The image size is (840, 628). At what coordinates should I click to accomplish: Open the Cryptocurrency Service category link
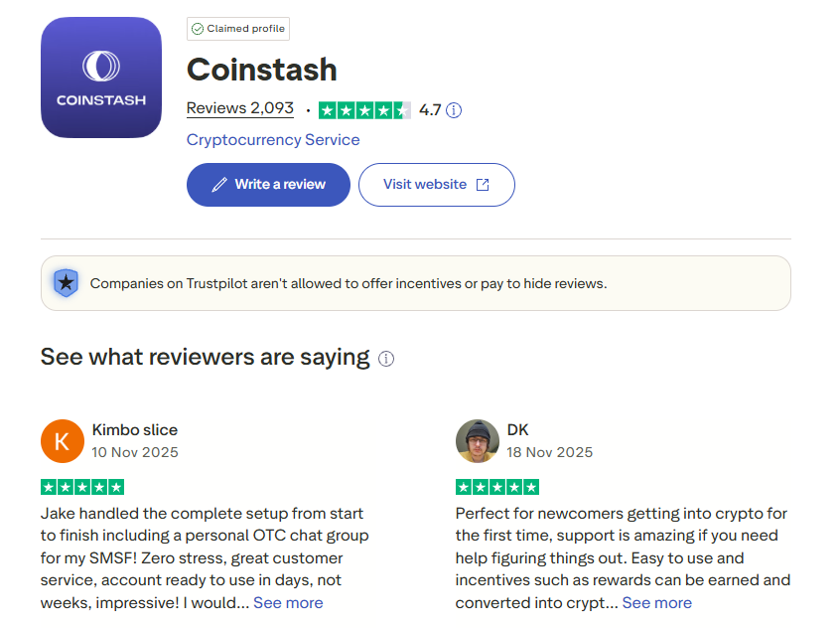pos(273,140)
